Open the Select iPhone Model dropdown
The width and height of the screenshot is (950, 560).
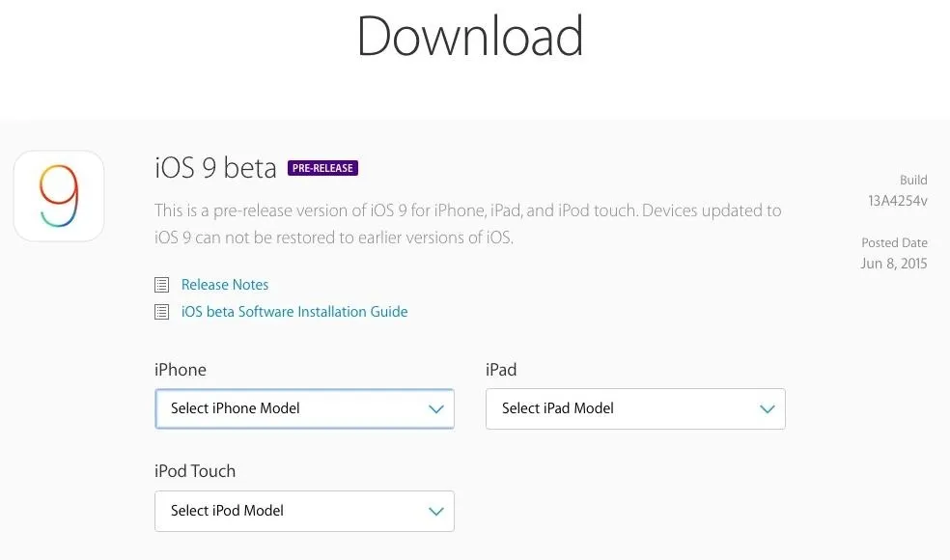pos(304,408)
